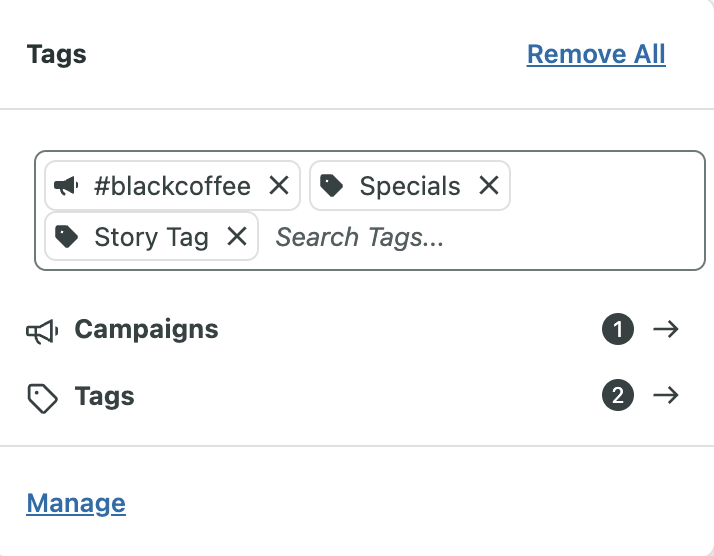Viewport: 714px width, 556px height.
Task: Select the Story Tag chip label
Action: click(x=151, y=237)
